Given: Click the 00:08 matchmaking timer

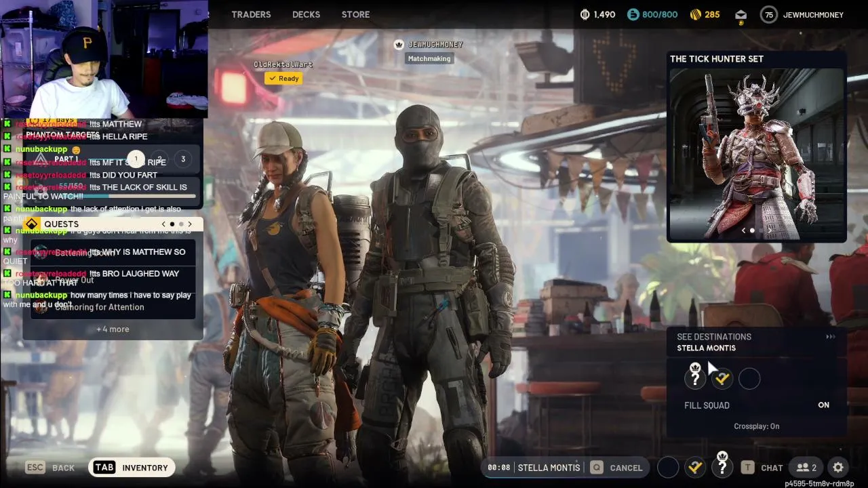Looking at the screenshot, I should [x=498, y=467].
